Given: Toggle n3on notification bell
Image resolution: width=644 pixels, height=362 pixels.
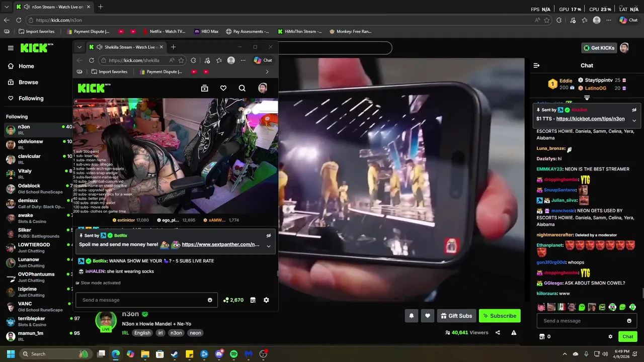Looking at the screenshot, I should (x=411, y=316).
